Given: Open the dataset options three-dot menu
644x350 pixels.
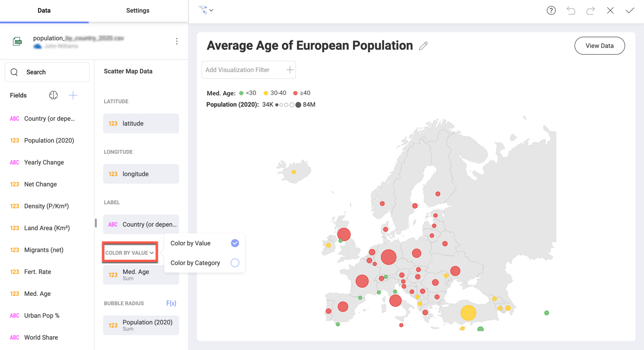Looking at the screenshot, I should click(x=176, y=41).
